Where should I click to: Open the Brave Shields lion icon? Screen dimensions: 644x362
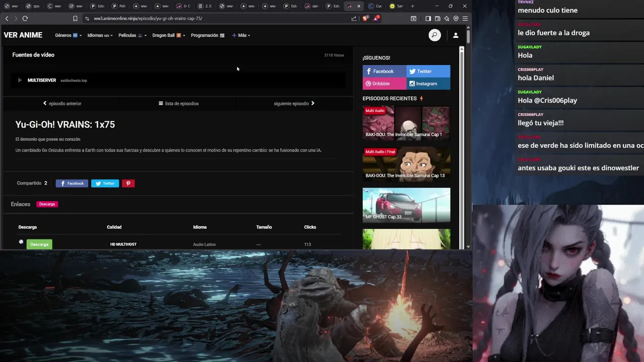click(366, 19)
